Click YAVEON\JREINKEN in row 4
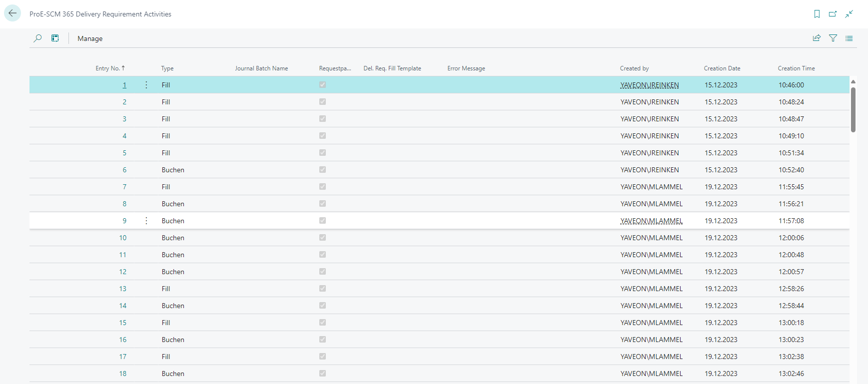The width and height of the screenshot is (868, 384). (650, 136)
